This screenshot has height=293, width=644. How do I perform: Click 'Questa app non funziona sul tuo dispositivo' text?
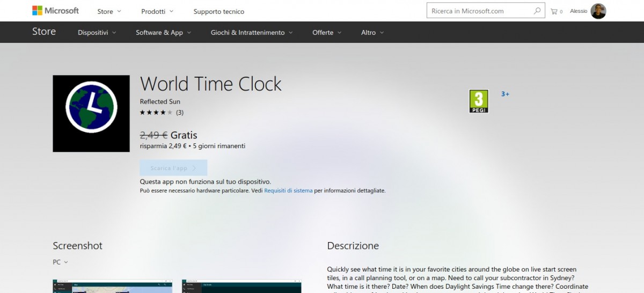click(206, 182)
